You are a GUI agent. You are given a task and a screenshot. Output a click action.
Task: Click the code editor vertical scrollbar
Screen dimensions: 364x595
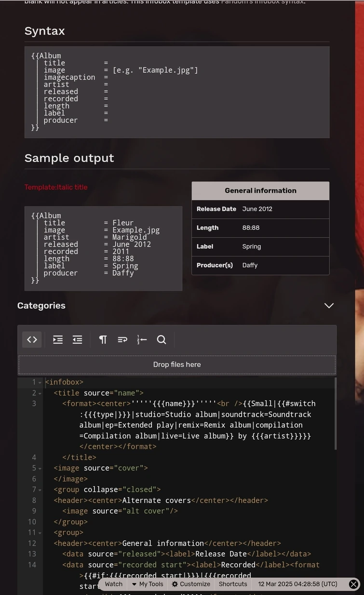335,414
